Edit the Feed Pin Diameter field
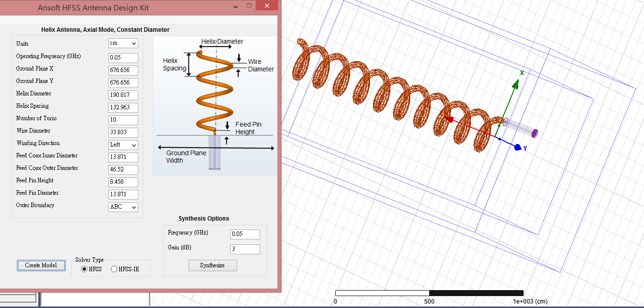This screenshot has height=308, width=644. pyautogui.click(x=123, y=194)
